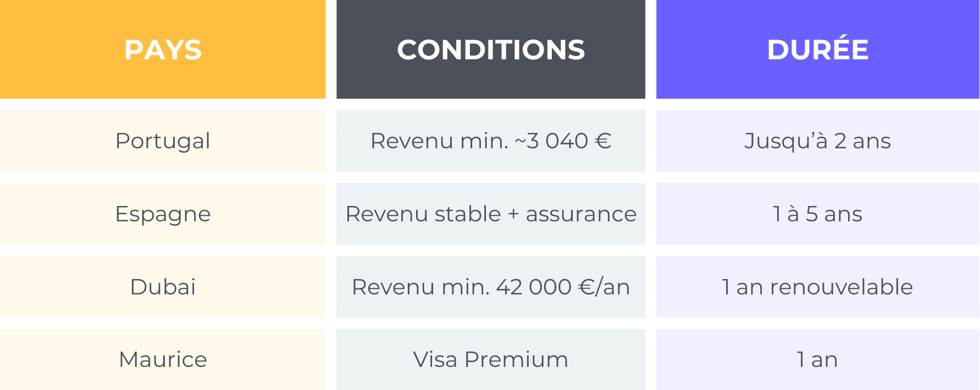Select the "1 an renouvelable" duration cell
980x390 pixels.
(x=817, y=287)
